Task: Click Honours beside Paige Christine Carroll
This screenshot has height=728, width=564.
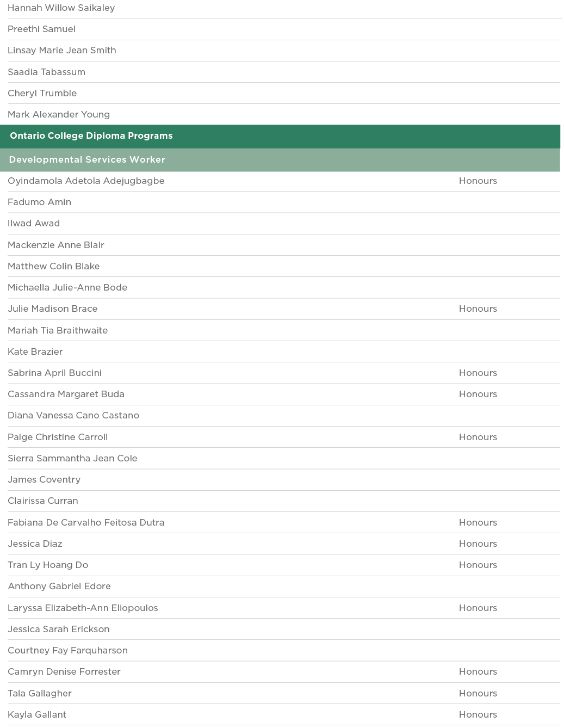Action: coord(478,437)
